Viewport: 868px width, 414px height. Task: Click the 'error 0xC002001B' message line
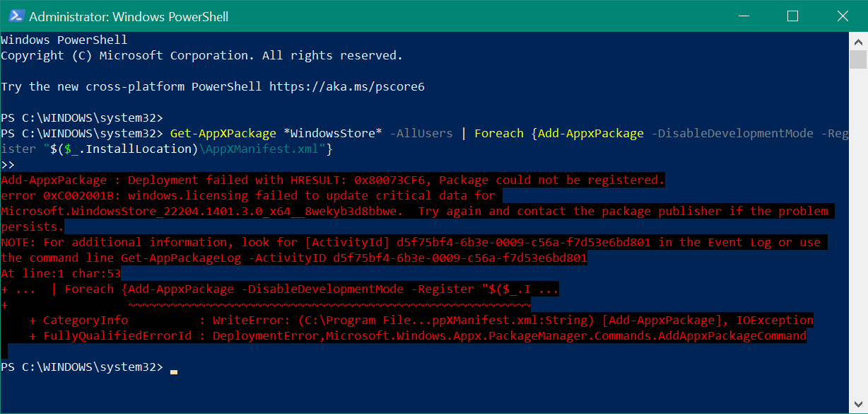248,195
